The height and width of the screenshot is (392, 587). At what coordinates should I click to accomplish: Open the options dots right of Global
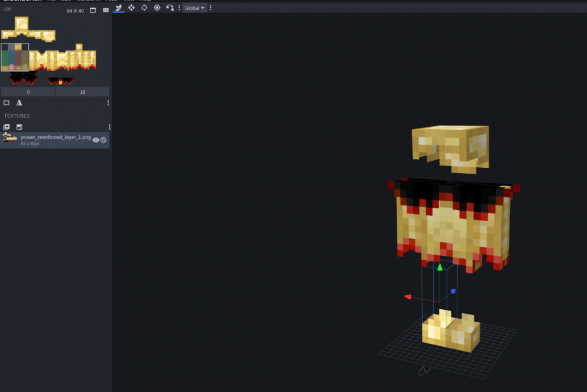tap(211, 8)
